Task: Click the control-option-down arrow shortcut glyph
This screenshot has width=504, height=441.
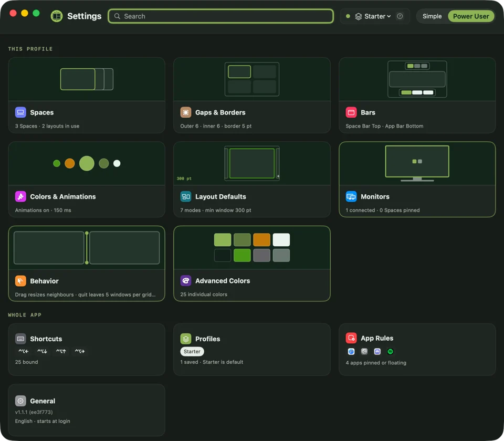Action: (42, 351)
